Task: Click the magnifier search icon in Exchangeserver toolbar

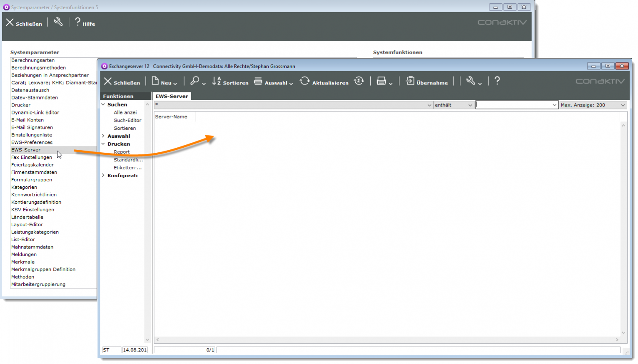Action: click(194, 81)
